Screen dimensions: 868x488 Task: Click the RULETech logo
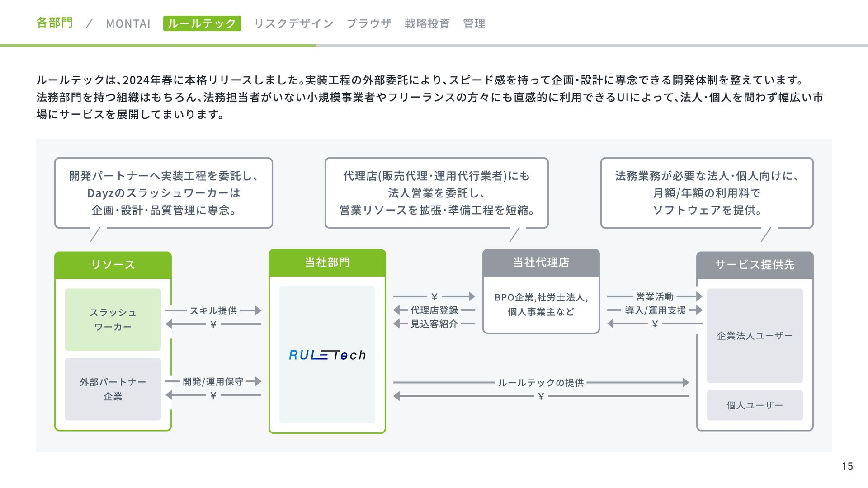point(327,355)
